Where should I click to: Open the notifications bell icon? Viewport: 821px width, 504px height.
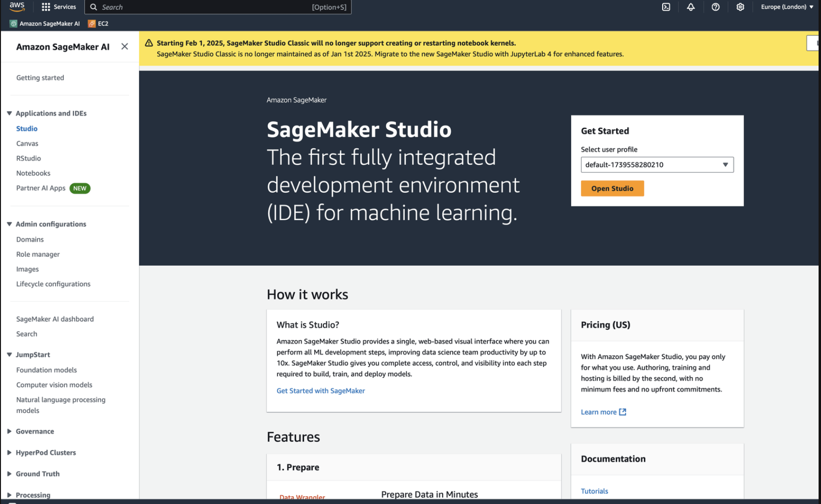coord(691,7)
